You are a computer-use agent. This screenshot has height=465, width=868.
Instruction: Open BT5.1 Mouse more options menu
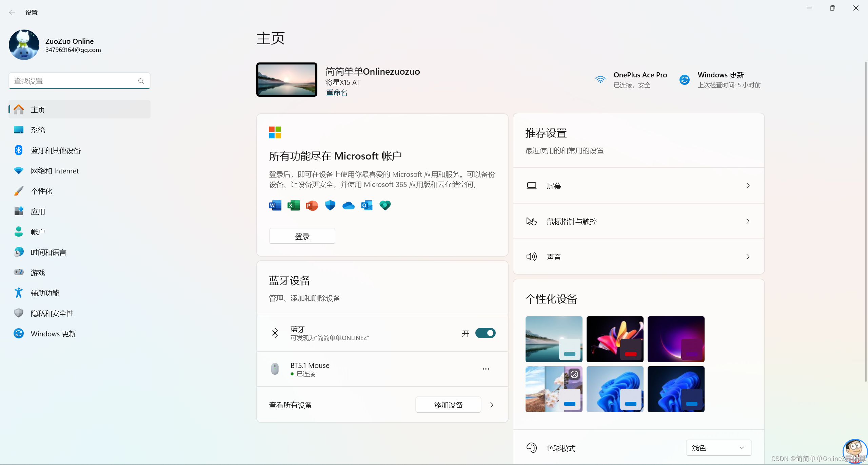pyautogui.click(x=486, y=369)
